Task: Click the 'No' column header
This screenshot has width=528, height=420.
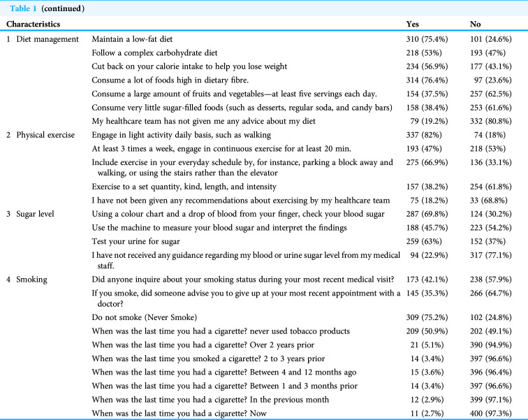Action: [x=475, y=24]
